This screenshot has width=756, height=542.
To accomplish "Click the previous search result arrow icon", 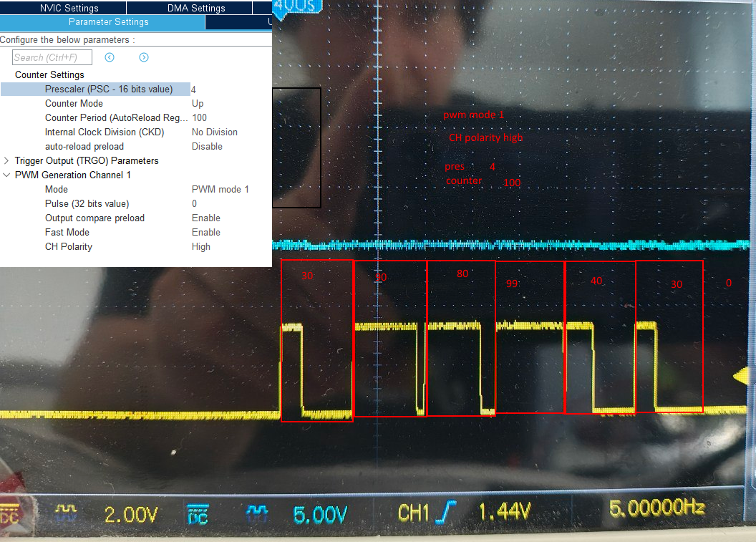I will pos(110,57).
